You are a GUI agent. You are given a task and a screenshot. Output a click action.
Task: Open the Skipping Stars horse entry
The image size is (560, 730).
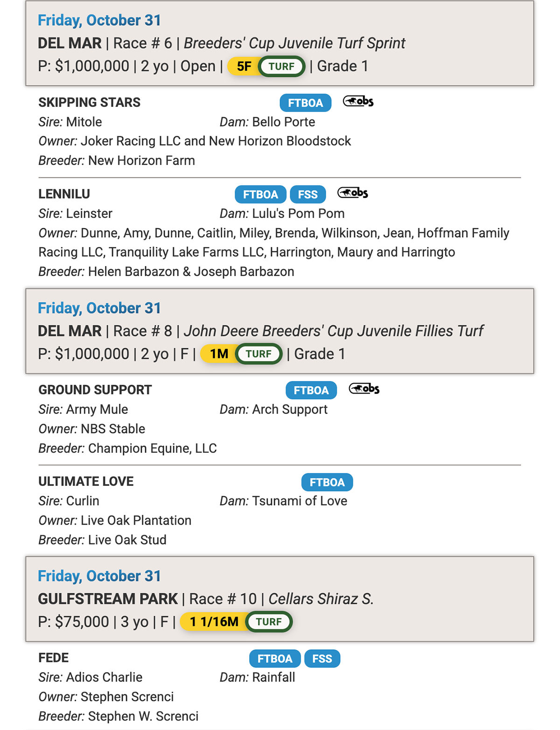click(89, 102)
